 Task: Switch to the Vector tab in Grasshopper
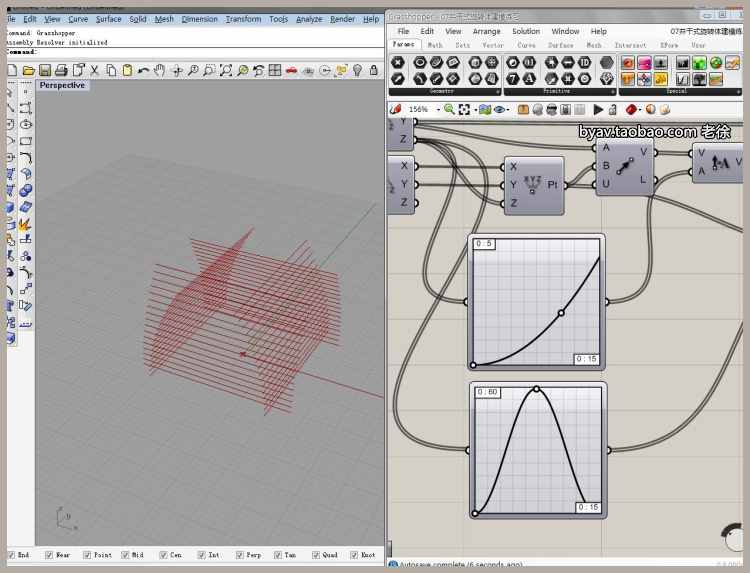tap(493, 45)
